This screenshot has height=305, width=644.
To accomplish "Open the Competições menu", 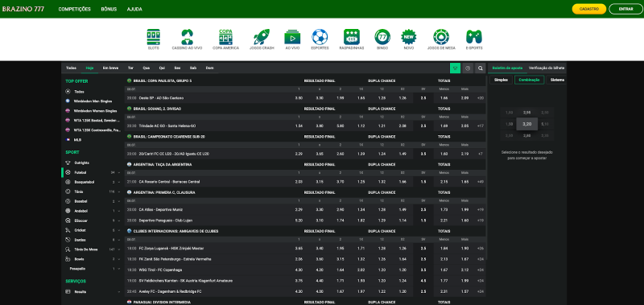I will click(74, 9).
